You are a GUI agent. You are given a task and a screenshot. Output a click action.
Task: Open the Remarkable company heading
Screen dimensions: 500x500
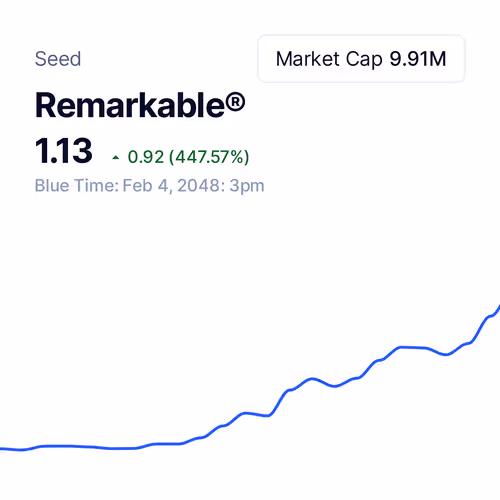pos(140,105)
